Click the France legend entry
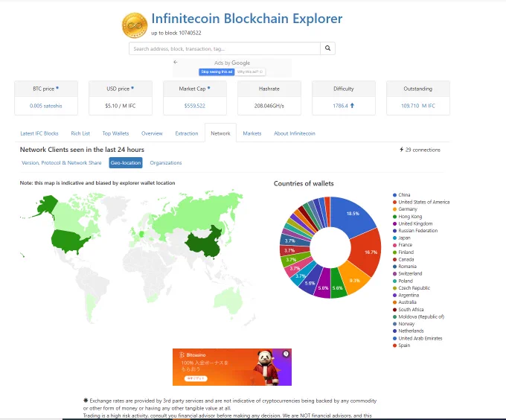This screenshot has height=420, width=506. click(x=403, y=245)
